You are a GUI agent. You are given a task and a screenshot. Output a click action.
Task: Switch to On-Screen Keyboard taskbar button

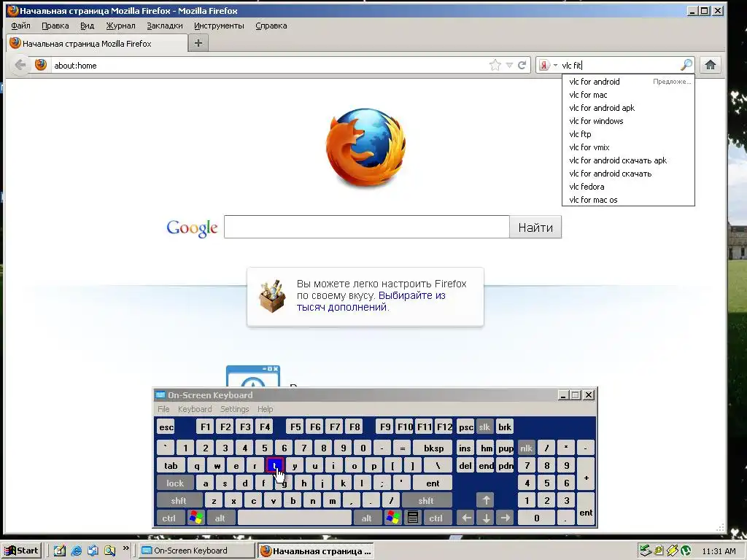196,551
